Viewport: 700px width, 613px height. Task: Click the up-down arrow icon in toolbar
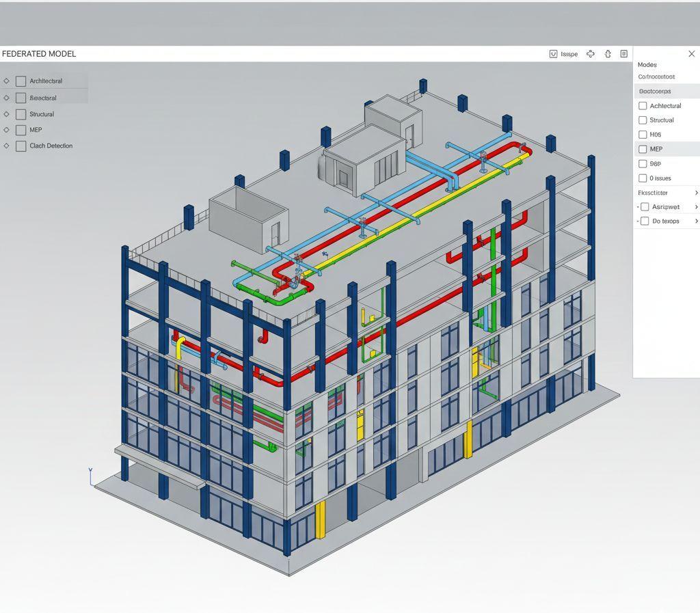click(x=608, y=54)
